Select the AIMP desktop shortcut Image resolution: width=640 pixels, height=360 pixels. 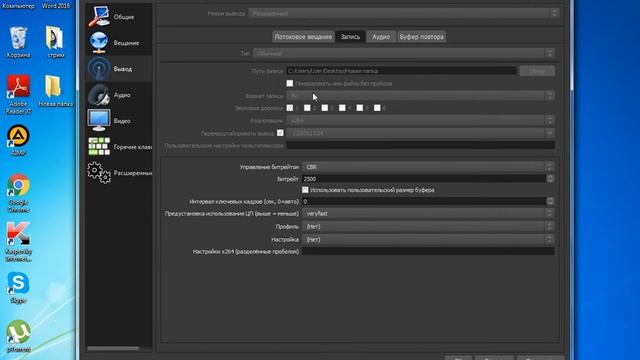[18, 140]
